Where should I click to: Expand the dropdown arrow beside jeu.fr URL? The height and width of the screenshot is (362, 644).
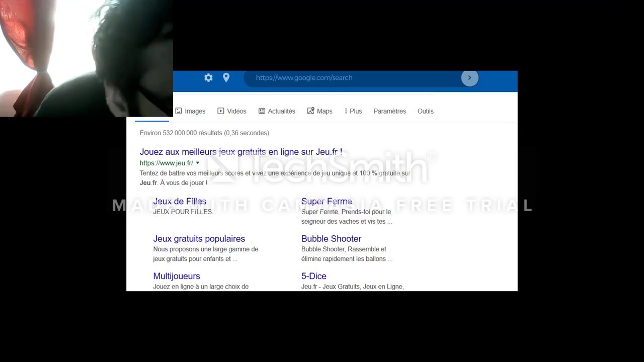[x=198, y=163]
